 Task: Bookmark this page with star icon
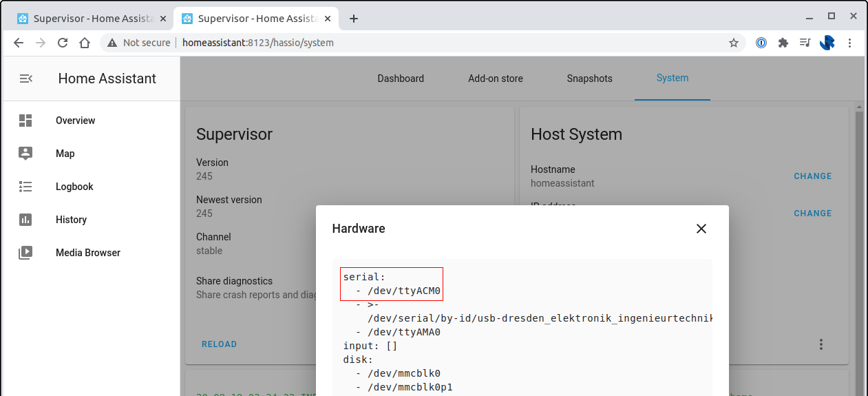coord(734,43)
